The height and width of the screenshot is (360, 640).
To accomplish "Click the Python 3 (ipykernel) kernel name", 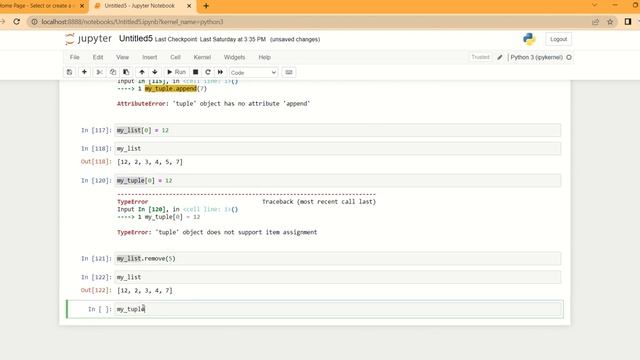I will [x=536, y=57].
